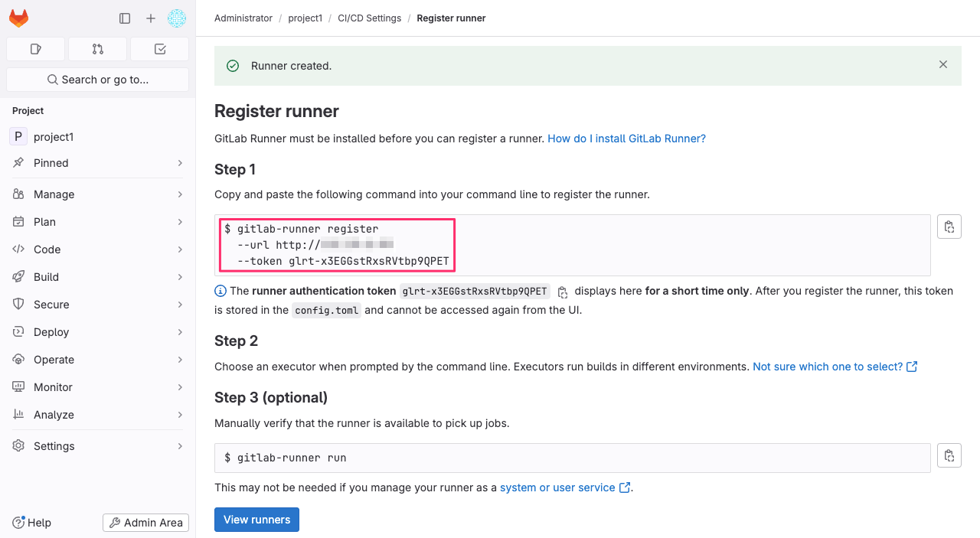Click the '$ gitlab-runner register' command line
This screenshot has width=980, height=538.
pos(302,229)
